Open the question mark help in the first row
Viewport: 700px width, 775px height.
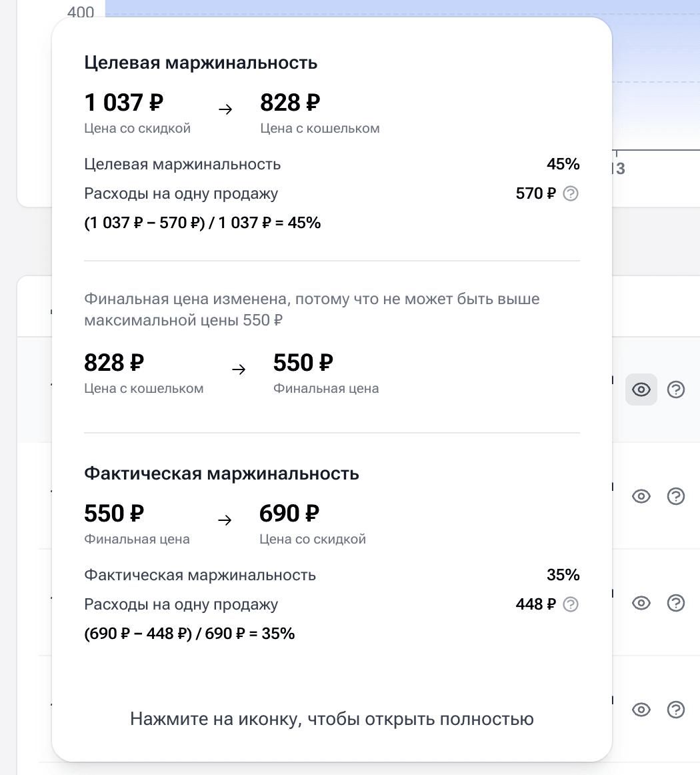(x=676, y=390)
